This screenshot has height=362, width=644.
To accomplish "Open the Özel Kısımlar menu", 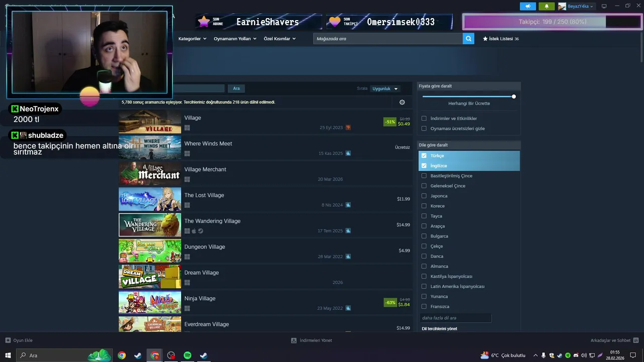I will [x=280, y=39].
